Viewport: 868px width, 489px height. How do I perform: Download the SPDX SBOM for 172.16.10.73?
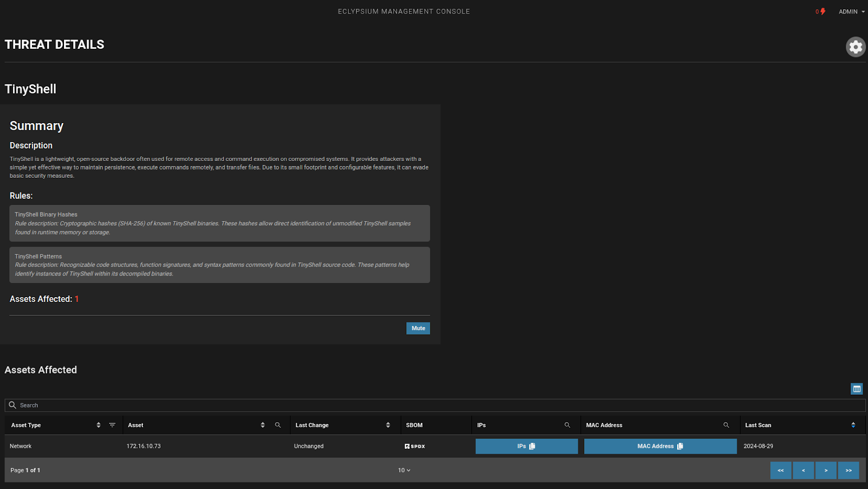(415, 446)
